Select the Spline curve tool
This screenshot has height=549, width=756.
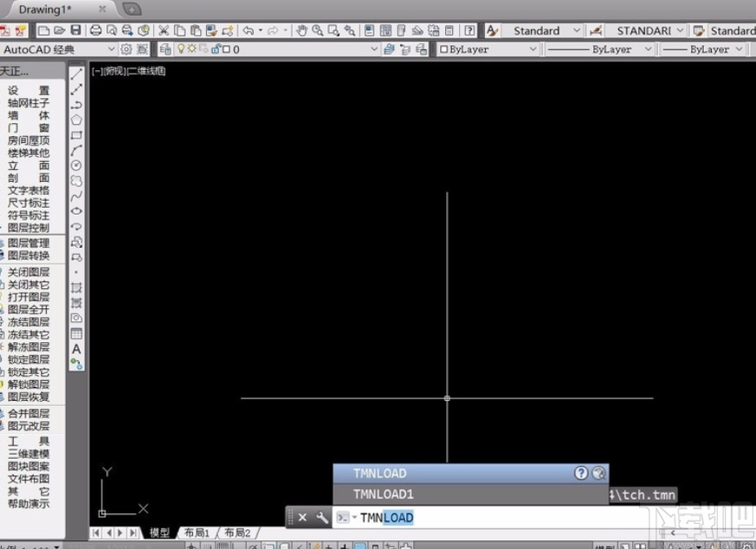point(76,196)
